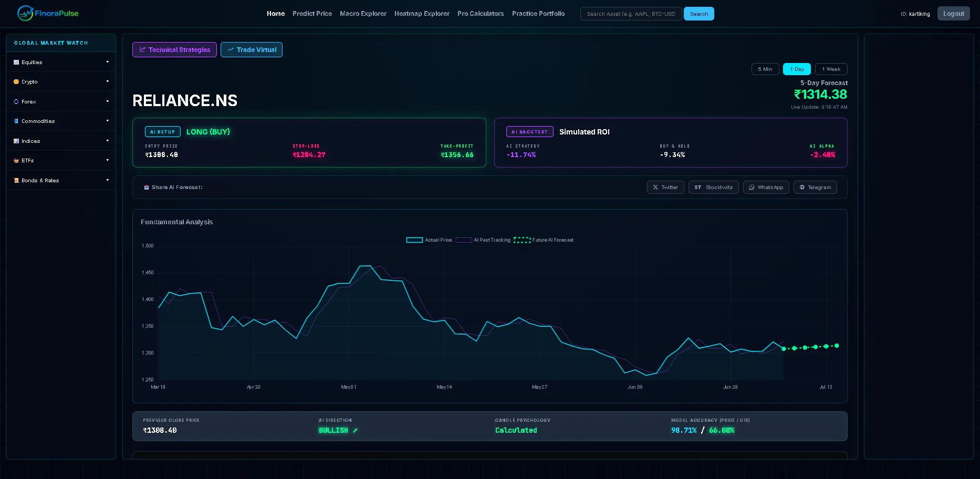The image size is (980, 479).
Task: Click the icon beside Share AI Forecast
Action: click(147, 188)
